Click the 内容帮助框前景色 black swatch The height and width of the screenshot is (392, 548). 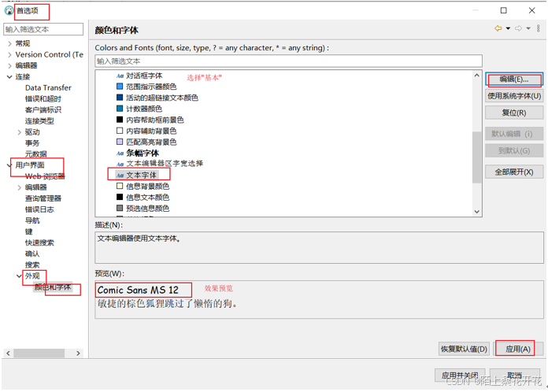[120, 120]
